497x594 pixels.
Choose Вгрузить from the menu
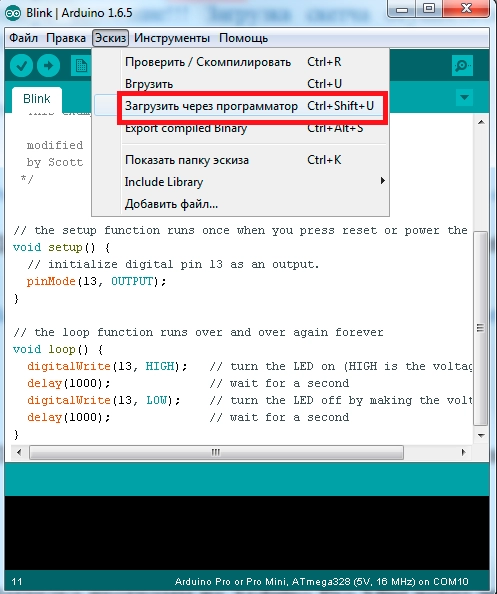coord(241,84)
